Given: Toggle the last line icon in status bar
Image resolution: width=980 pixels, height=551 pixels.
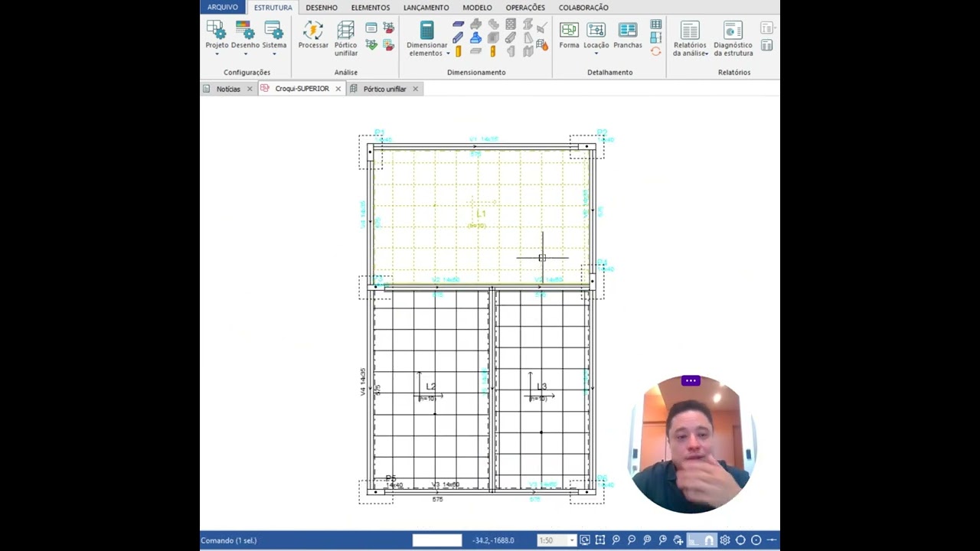Looking at the screenshot, I should [x=771, y=540].
